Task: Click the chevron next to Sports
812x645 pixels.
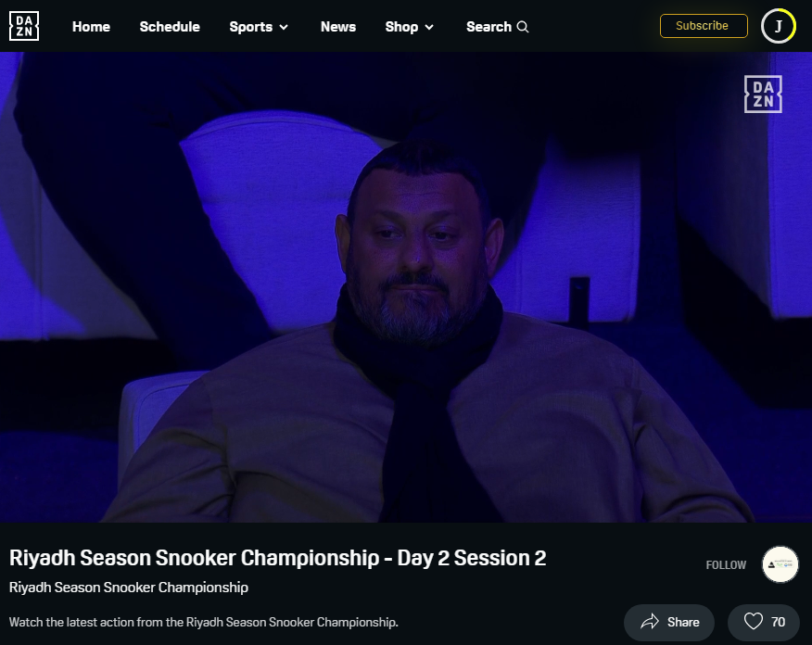Action: [x=284, y=28]
